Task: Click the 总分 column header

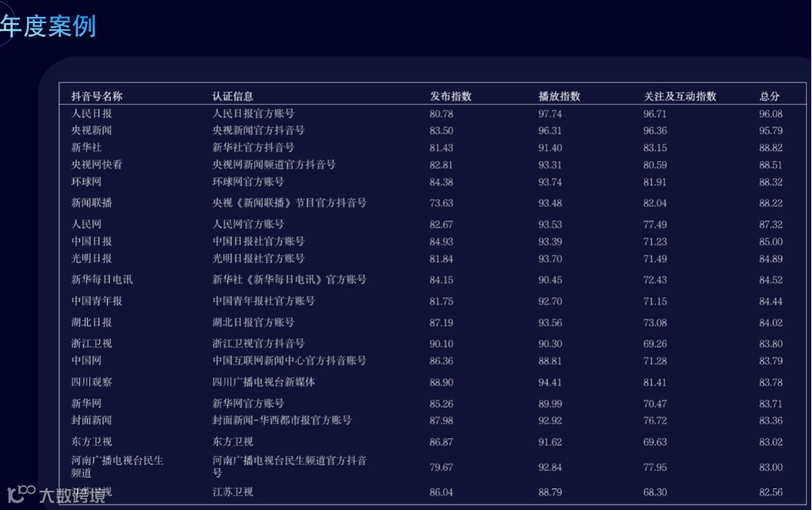Action: [x=770, y=96]
